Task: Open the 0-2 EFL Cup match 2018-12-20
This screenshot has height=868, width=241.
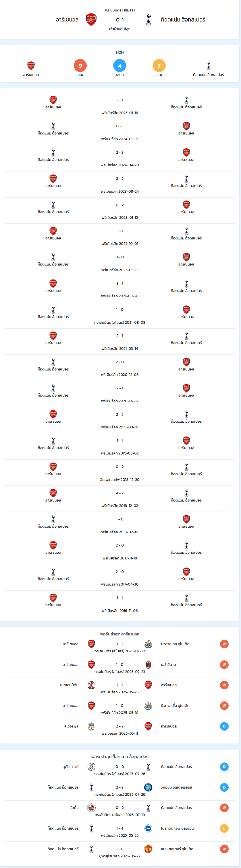Action: (x=120, y=473)
